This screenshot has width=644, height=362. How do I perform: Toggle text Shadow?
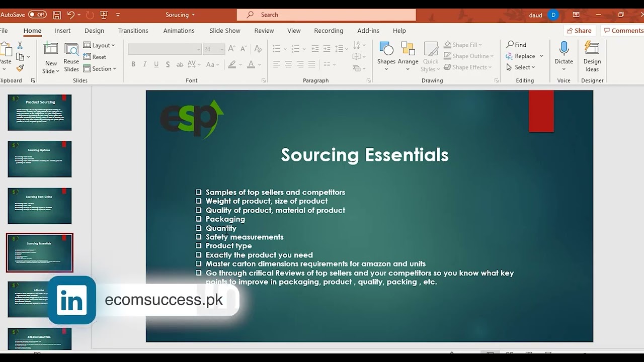[168, 64]
